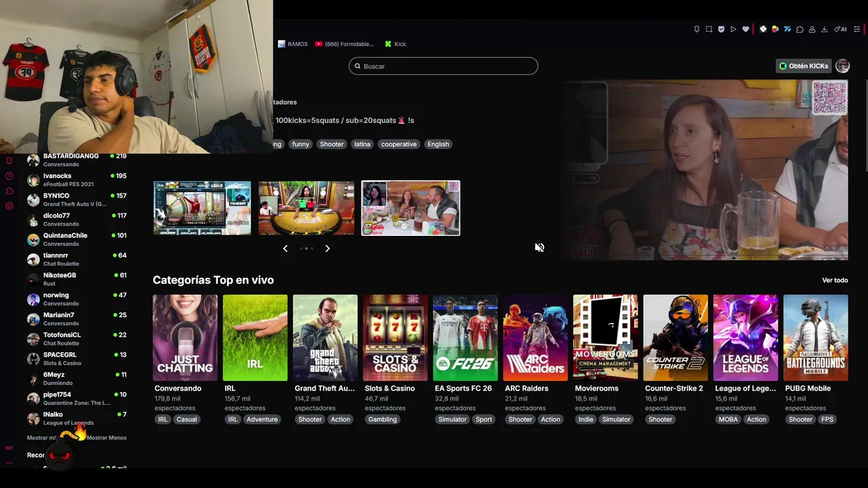Click the MOBA tag under League of Legends
Viewport: 868px width, 488px height.
pos(728,420)
